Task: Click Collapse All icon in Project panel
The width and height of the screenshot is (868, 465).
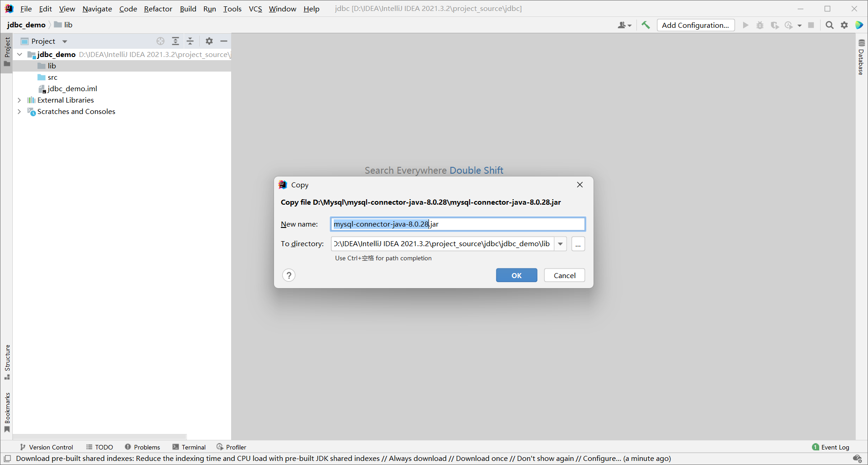Action: 191,41
